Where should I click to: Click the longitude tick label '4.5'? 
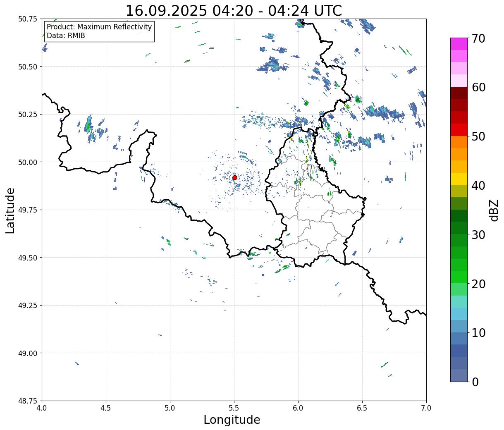106,408
